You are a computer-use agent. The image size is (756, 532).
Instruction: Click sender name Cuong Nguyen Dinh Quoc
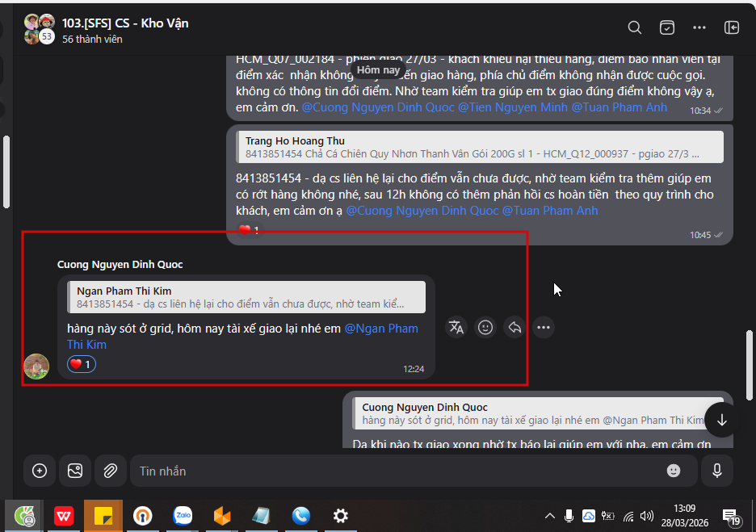(x=120, y=265)
